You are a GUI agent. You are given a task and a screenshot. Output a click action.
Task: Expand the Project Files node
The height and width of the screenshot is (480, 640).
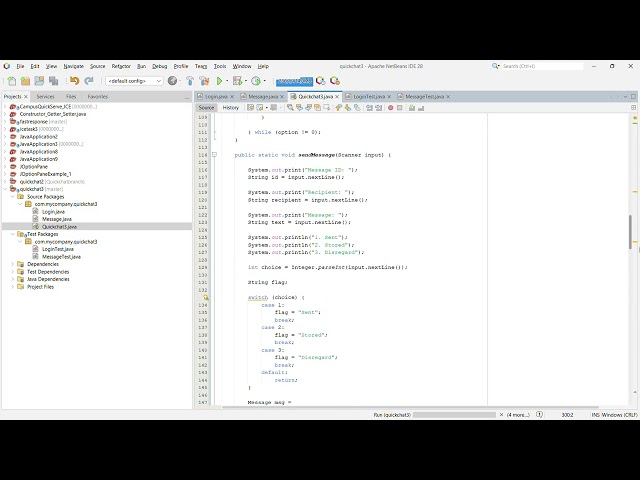13,287
